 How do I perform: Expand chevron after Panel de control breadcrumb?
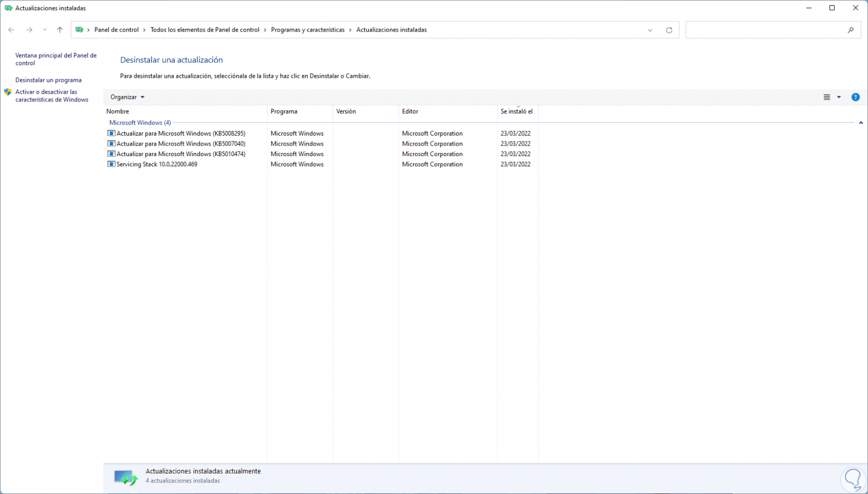click(x=145, y=30)
